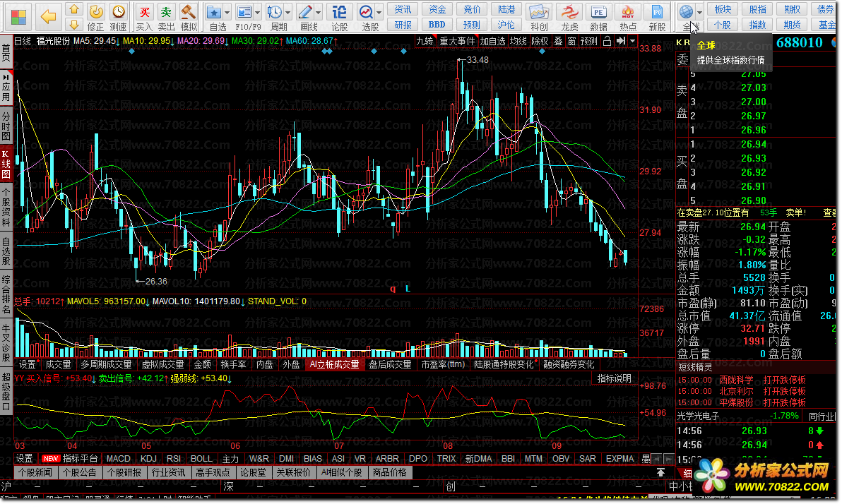
Task: Expand the 自选 dropdown arrow
Action: click(227, 12)
